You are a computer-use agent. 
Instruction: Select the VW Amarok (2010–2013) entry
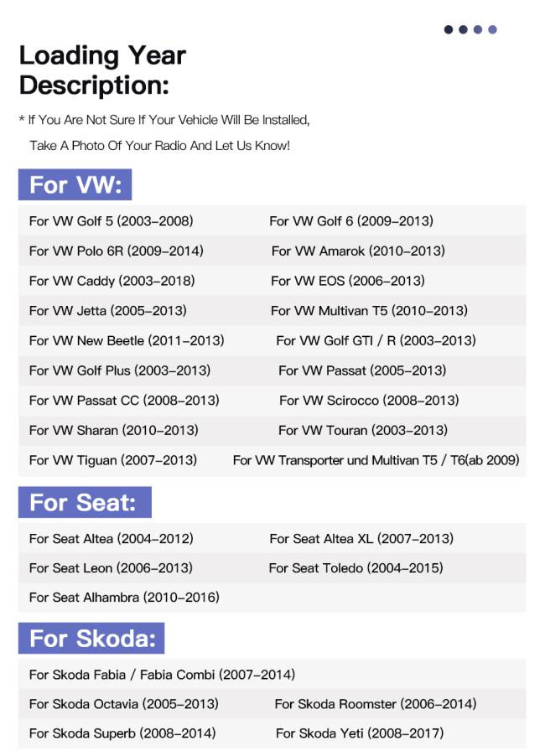coord(358,251)
